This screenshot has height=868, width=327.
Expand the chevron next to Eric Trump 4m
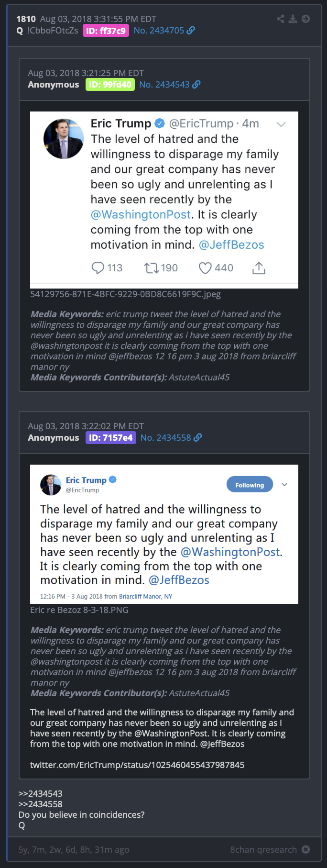pyautogui.click(x=281, y=124)
